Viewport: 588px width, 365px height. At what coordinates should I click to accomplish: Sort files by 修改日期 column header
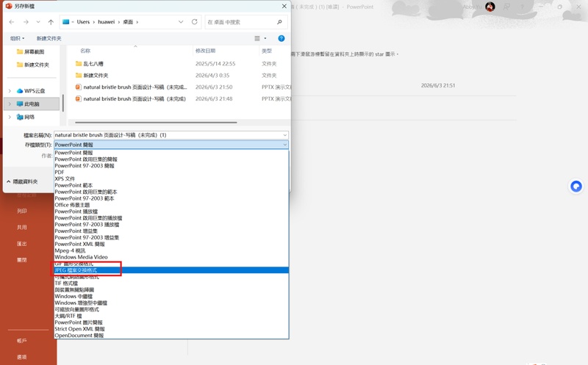[206, 51]
